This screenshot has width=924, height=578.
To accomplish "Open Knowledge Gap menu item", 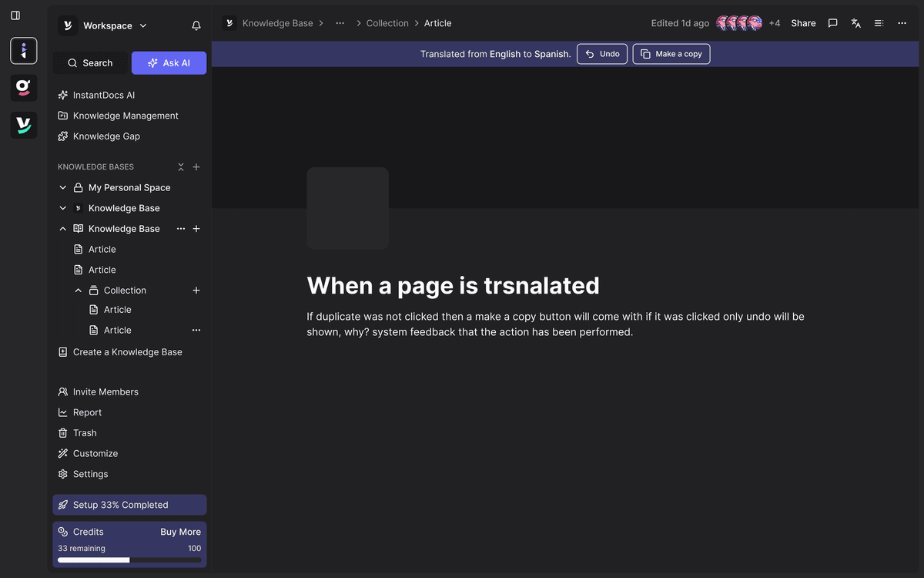I will (106, 136).
